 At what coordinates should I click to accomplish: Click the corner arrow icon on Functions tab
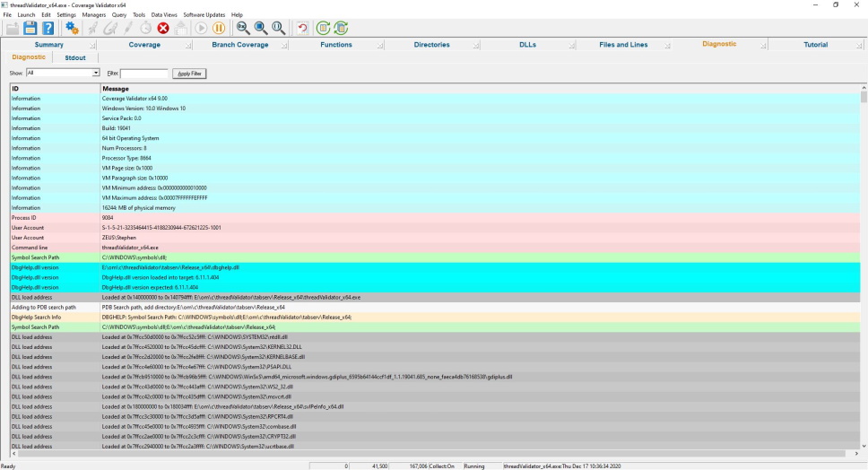click(380, 46)
